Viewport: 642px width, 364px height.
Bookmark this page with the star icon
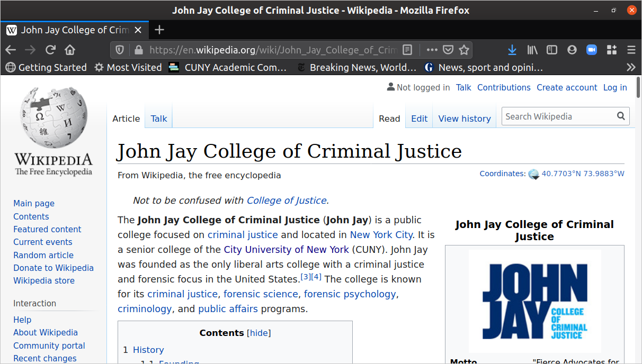(464, 50)
